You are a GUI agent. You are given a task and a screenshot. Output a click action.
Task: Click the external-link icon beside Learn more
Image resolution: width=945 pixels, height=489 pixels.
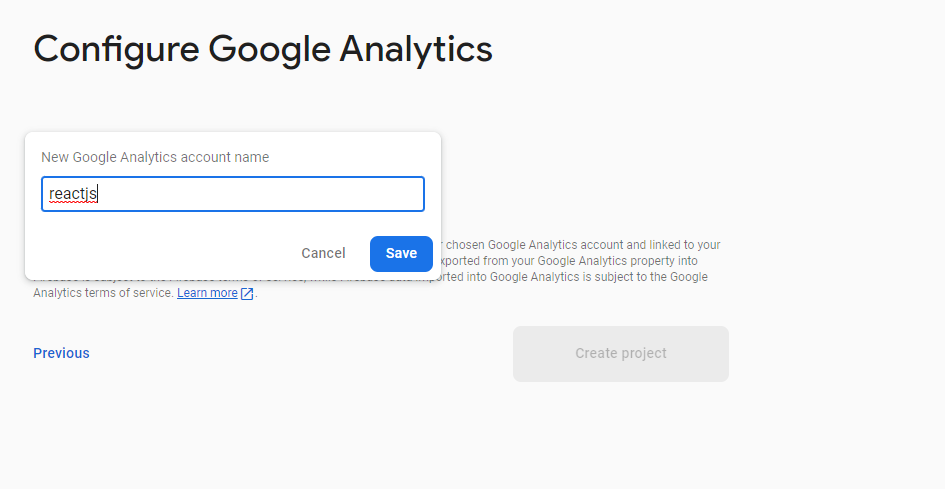click(247, 294)
